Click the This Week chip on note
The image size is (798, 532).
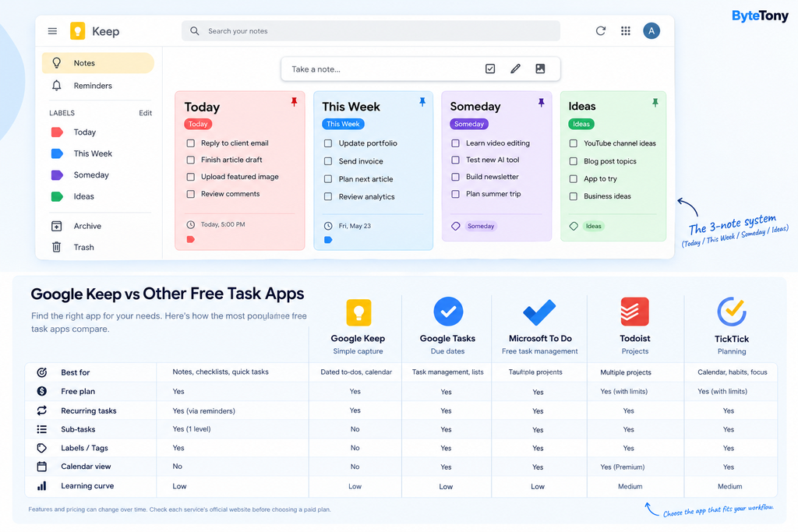pyautogui.click(x=343, y=124)
